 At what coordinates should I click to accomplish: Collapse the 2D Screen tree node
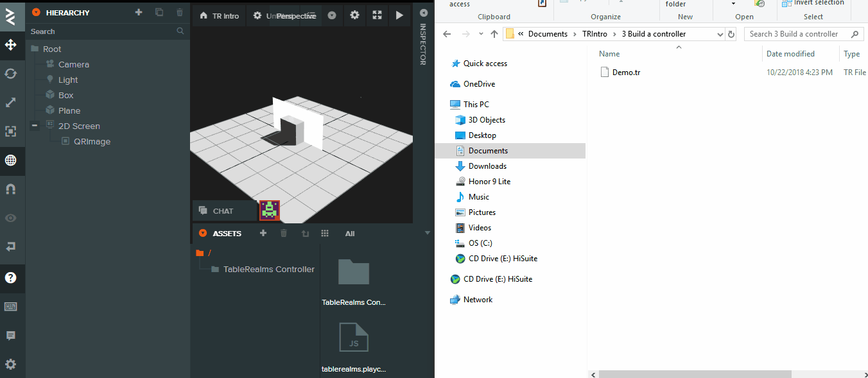click(x=35, y=126)
